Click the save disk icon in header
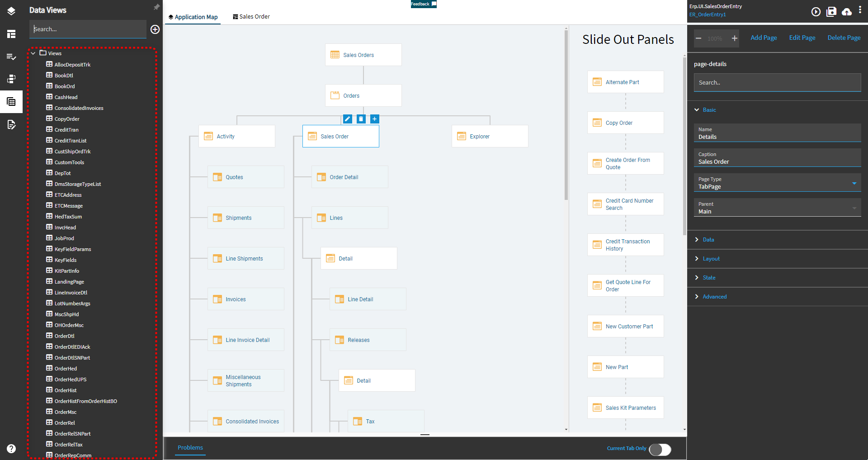The height and width of the screenshot is (460, 868). (x=831, y=12)
